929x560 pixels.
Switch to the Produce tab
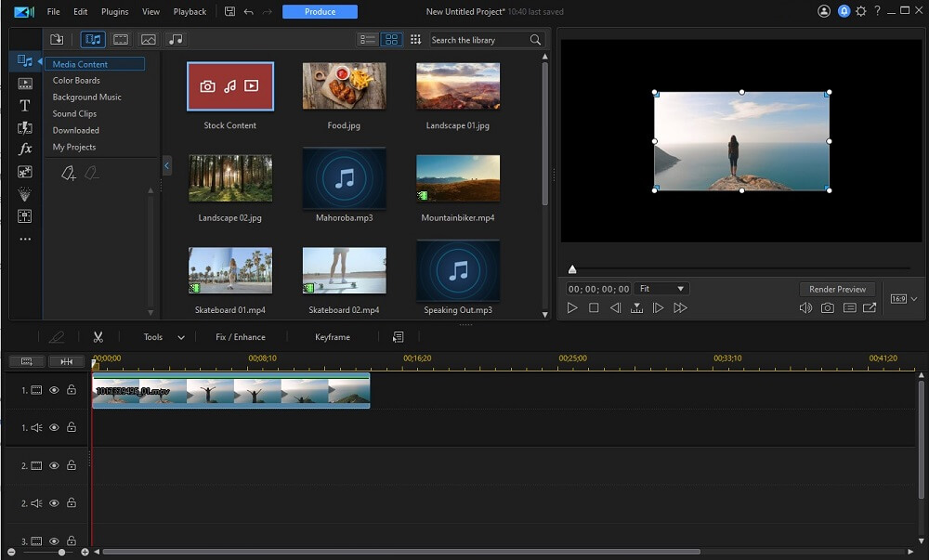click(x=320, y=11)
